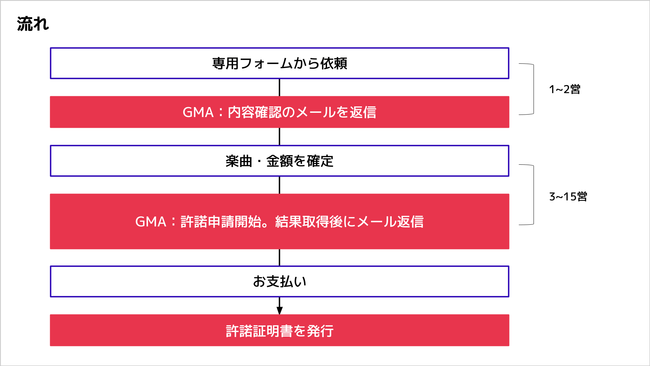650x366 pixels.
Task: Select the red 許諾申請開始 box
Action: coord(279,221)
